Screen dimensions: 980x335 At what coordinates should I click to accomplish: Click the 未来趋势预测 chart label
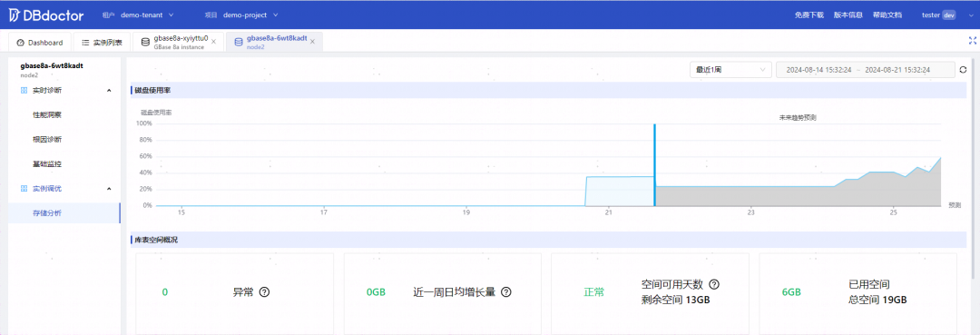click(798, 117)
